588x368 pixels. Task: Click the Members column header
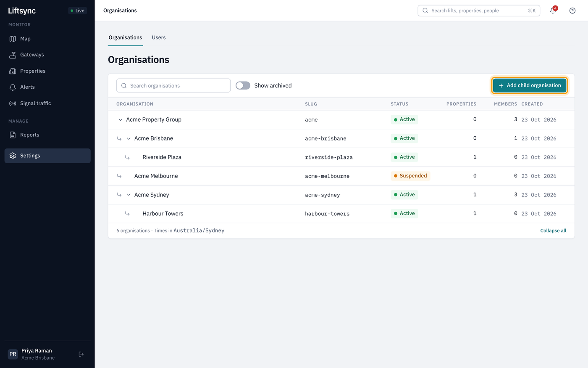tap(506, 104)
